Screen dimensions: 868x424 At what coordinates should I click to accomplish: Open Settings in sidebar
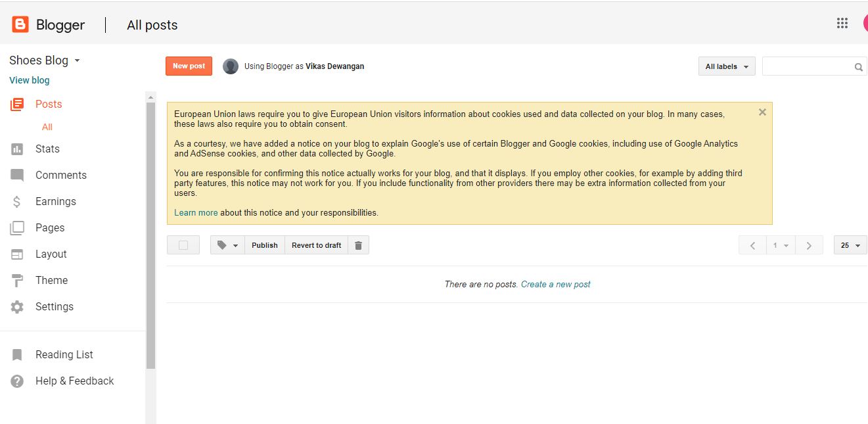[x=55, y=307]
